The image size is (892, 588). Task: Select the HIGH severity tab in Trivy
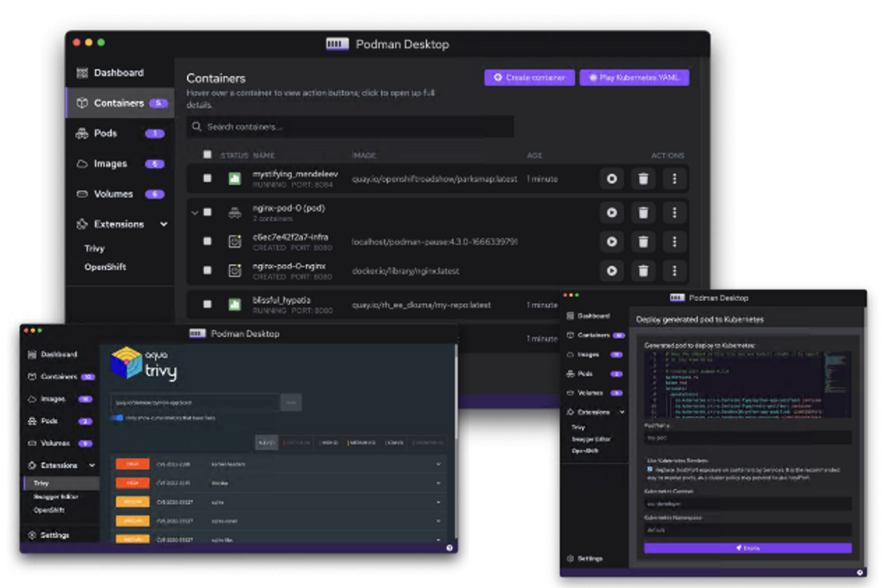click(x=329, y=443)
